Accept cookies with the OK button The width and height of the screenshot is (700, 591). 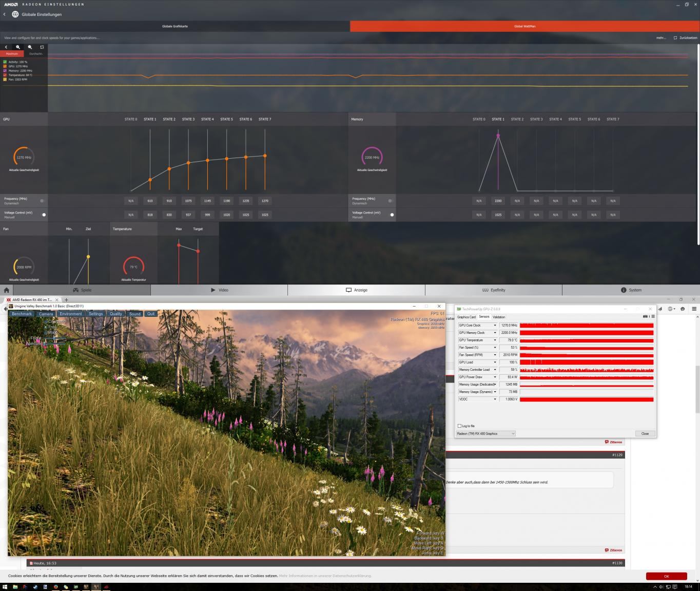[x=666, y=576]
